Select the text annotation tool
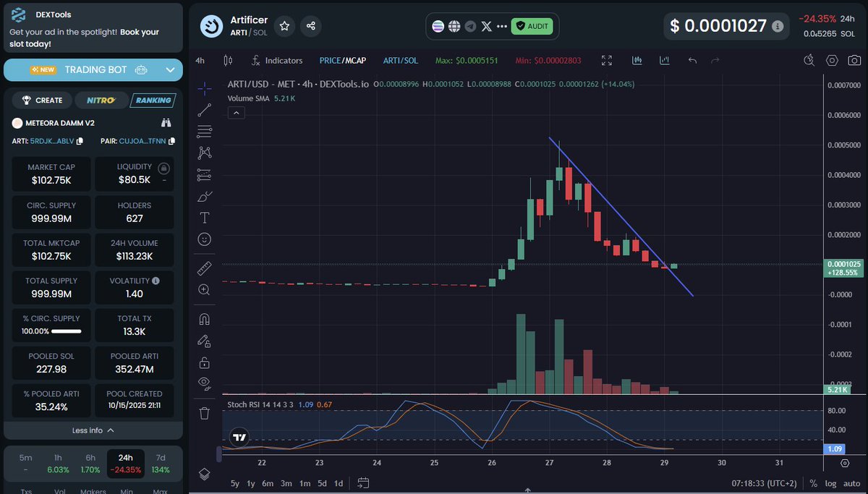Viewport: 868px width, 494px height. 205,218
